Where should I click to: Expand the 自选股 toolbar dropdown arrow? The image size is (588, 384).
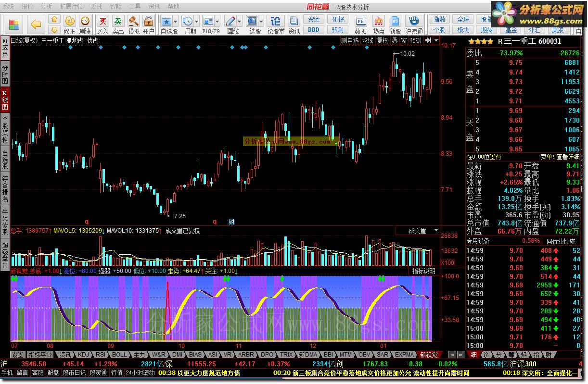coord(176,21)
